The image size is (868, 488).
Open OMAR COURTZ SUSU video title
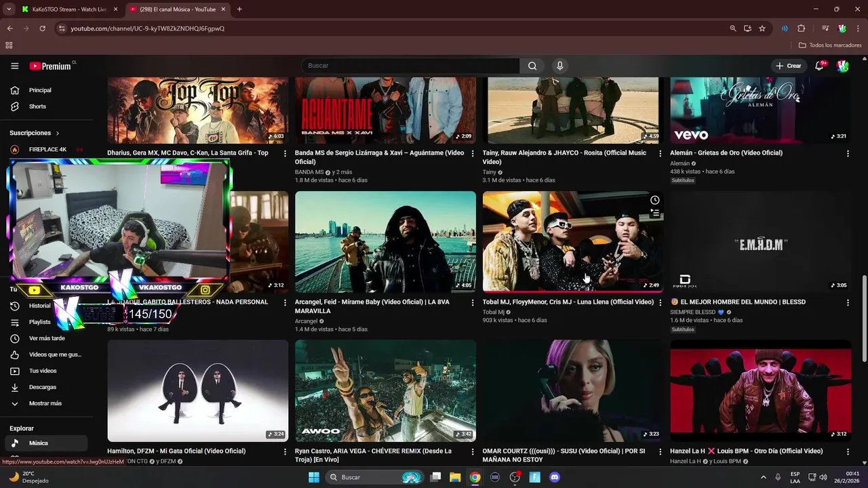564,455
